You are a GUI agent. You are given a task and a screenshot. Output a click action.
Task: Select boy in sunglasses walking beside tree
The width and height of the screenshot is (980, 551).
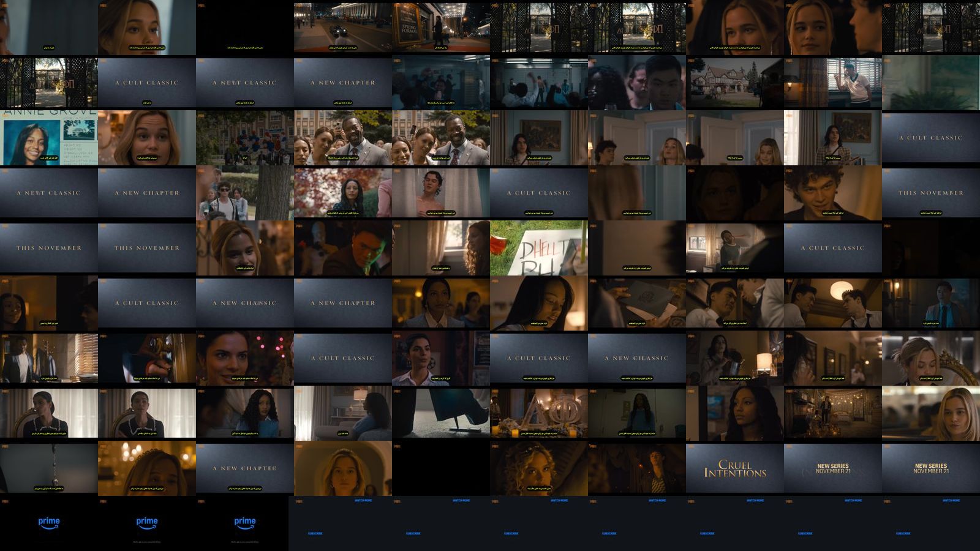tap(245, 193)
